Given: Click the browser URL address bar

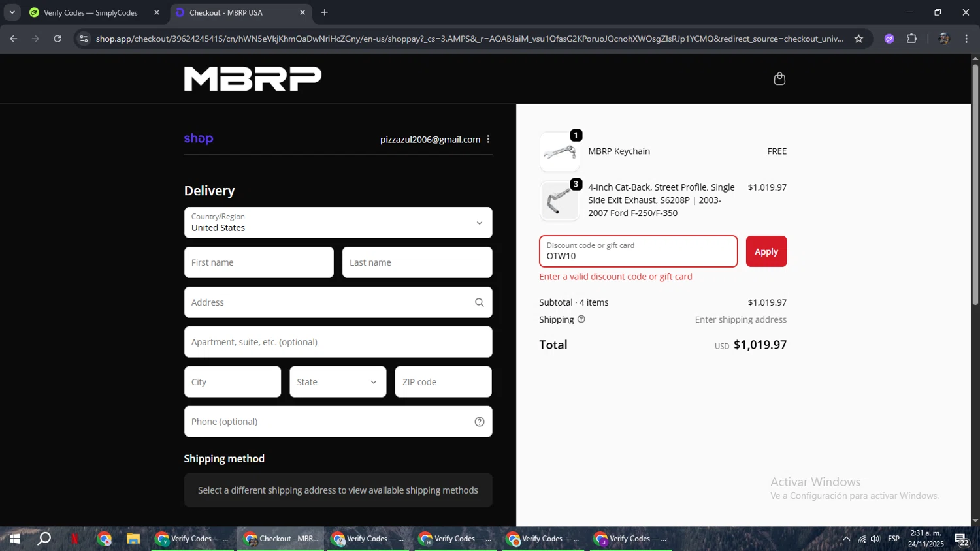Looking at the screenshot, I should [469, 39].
